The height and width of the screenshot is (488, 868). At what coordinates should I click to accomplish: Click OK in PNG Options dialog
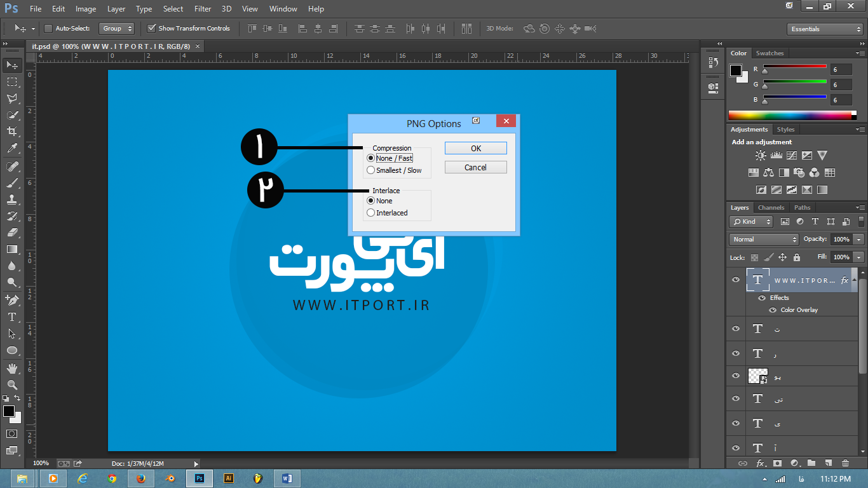476,148
